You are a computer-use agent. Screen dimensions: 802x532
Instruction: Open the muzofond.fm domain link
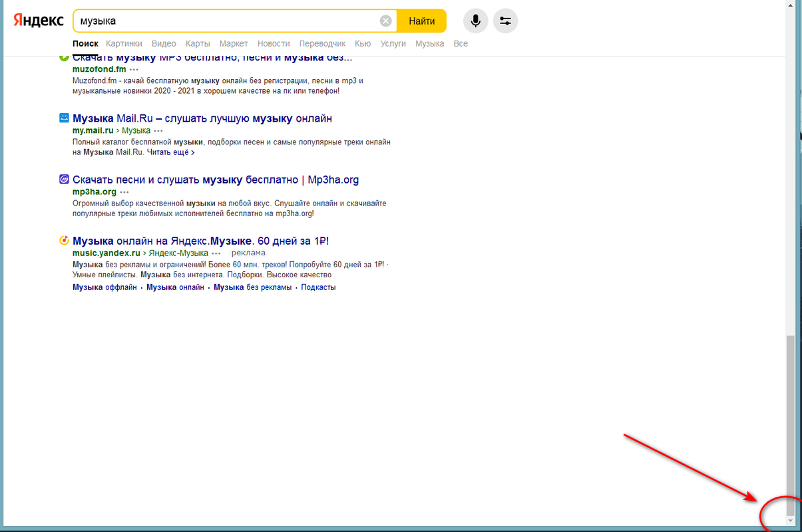(99, 70)
